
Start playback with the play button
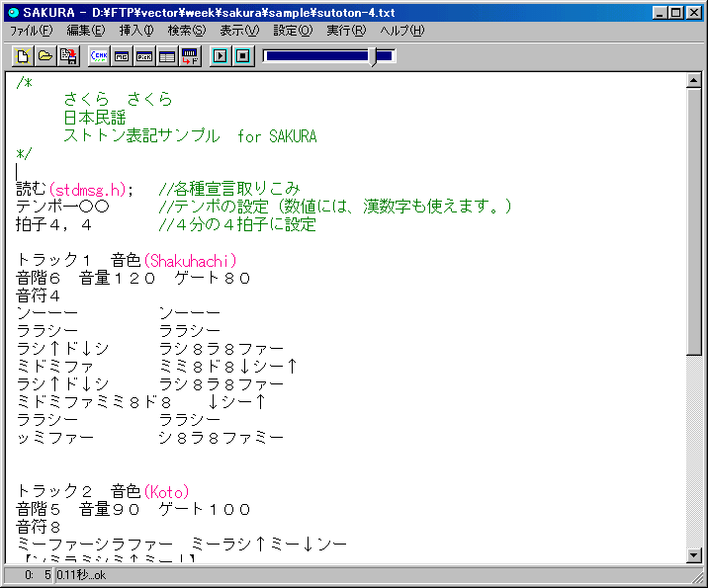pos(221,56)
